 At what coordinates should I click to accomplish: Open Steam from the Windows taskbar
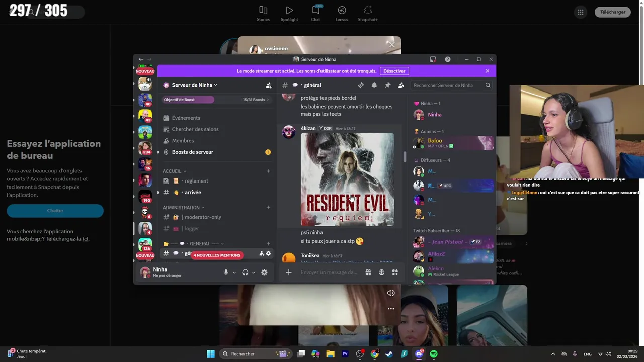[389, 354]
